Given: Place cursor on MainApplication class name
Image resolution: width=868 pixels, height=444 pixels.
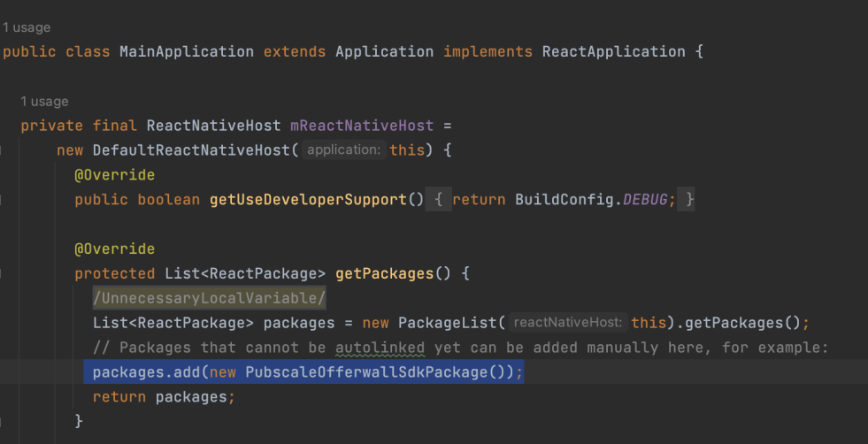Looking at the screenshot, I should pos(187,51).
